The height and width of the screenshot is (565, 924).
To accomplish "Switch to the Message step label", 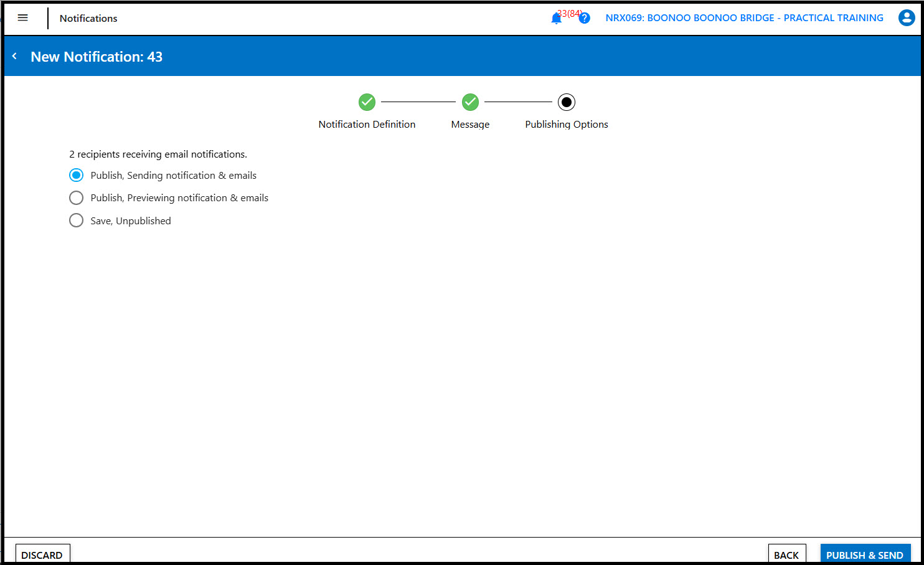I will coord(470,125).
